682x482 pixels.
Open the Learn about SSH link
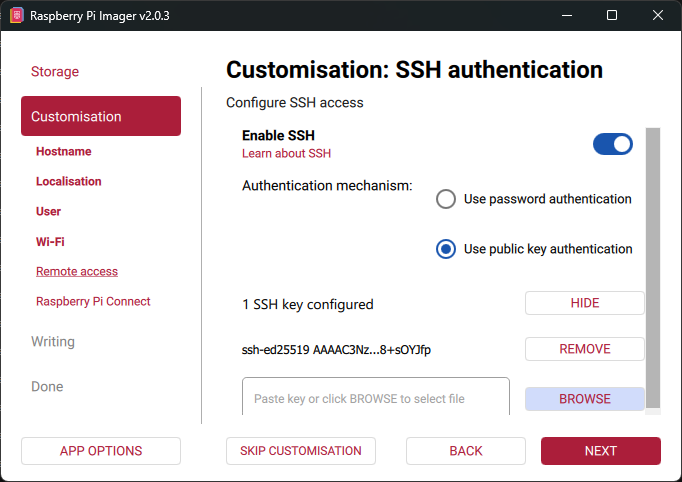pos(286,154)
